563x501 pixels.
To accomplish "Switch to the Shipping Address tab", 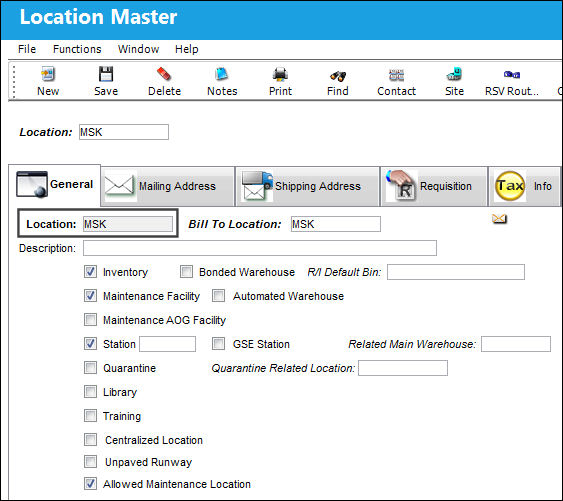I will [307, 186].
